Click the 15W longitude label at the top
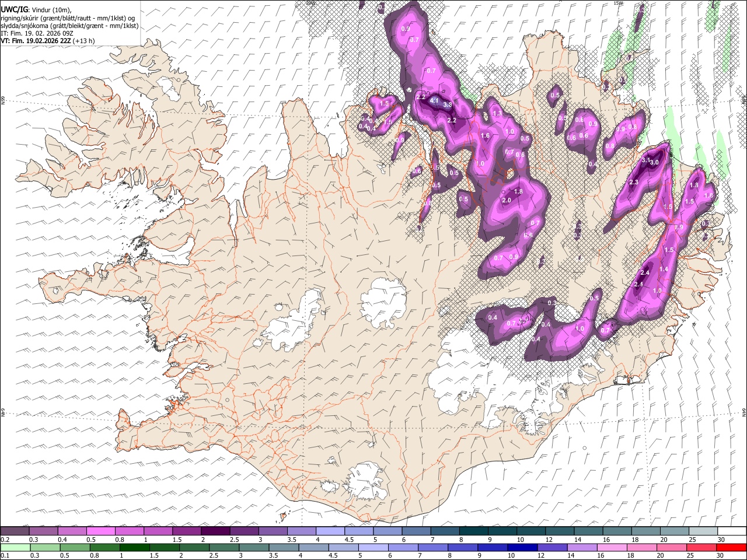 (617, 3)
